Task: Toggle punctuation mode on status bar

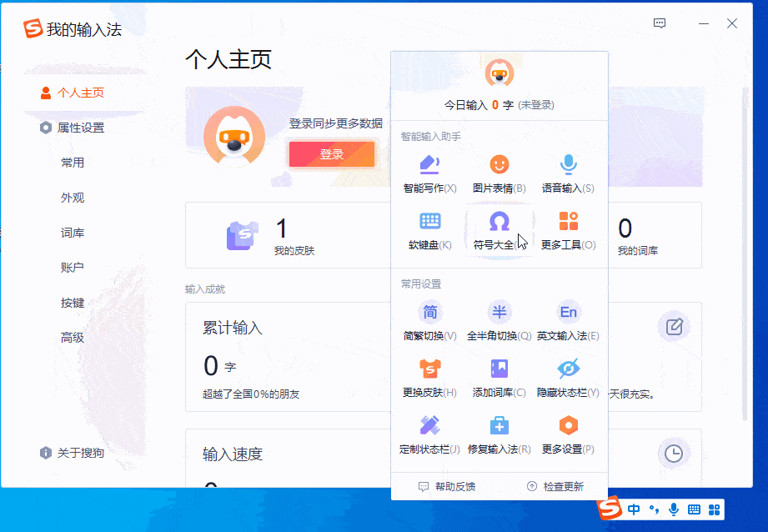Action: point(654,509)
